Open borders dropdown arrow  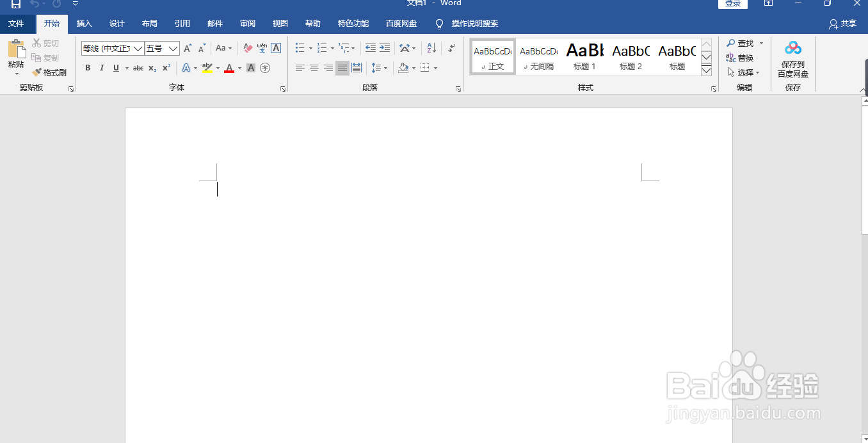[435, 68]
